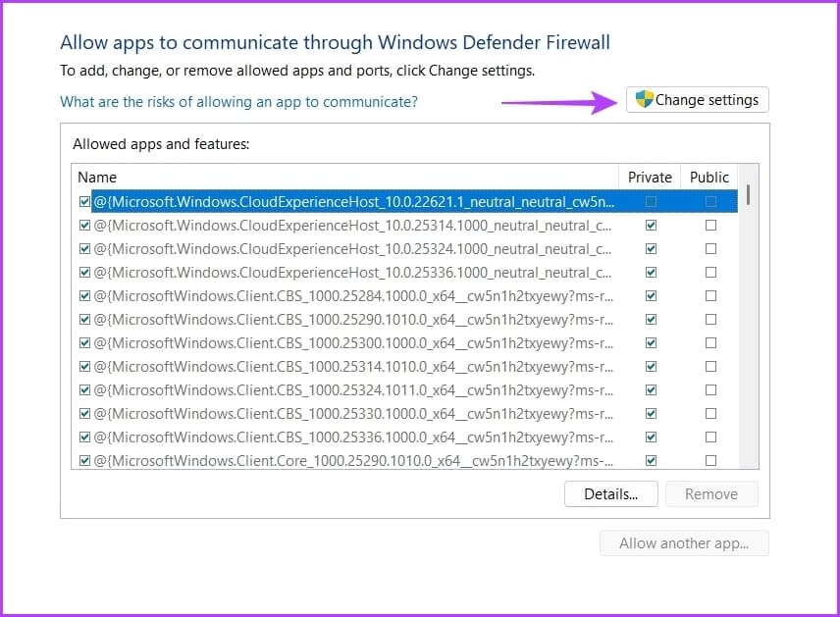This screenshot has width=840, height=617.
Task: Toggle name checkbox for CloudExperienceHost_10.0.25336.1000
Action: point(84,272)
